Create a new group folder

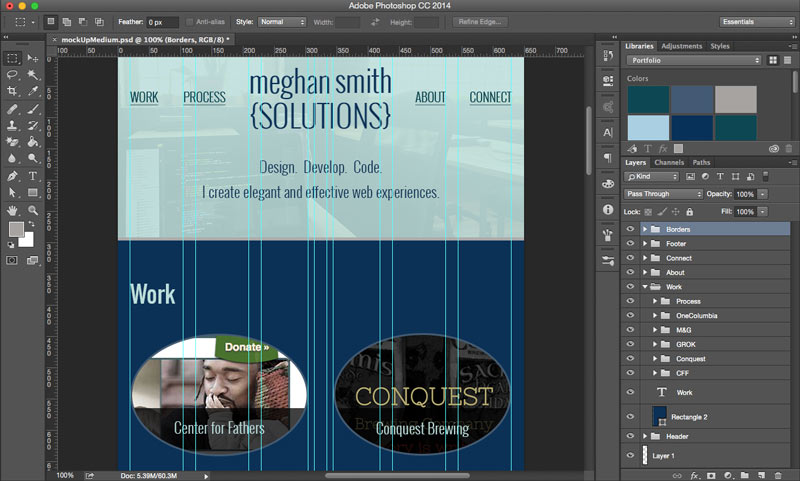[x=744, y=475]
